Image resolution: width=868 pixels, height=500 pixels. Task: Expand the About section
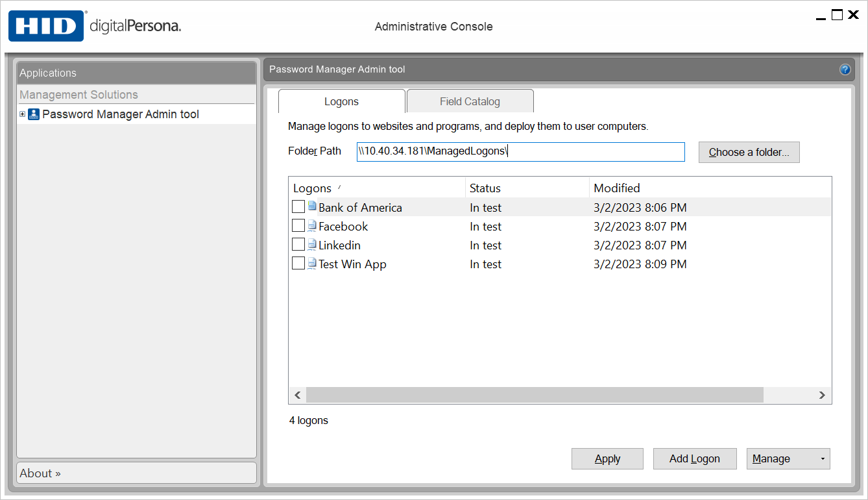pos(40,473)
